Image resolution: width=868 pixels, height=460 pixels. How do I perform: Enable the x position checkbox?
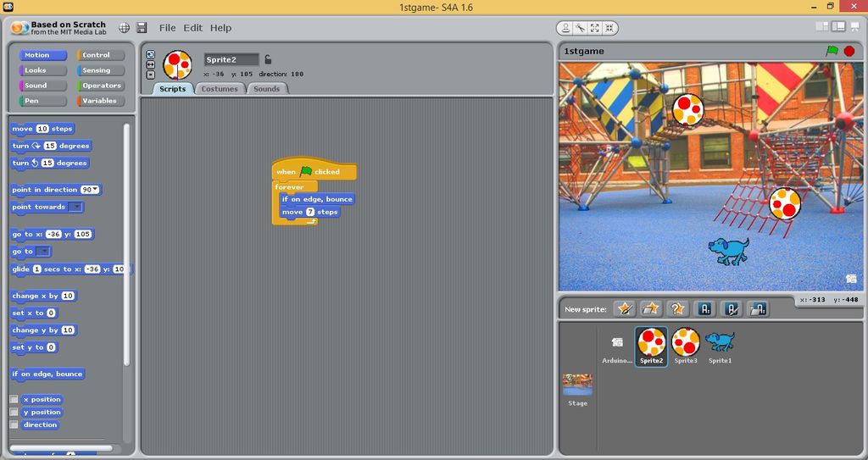click(x=14, y=399)
